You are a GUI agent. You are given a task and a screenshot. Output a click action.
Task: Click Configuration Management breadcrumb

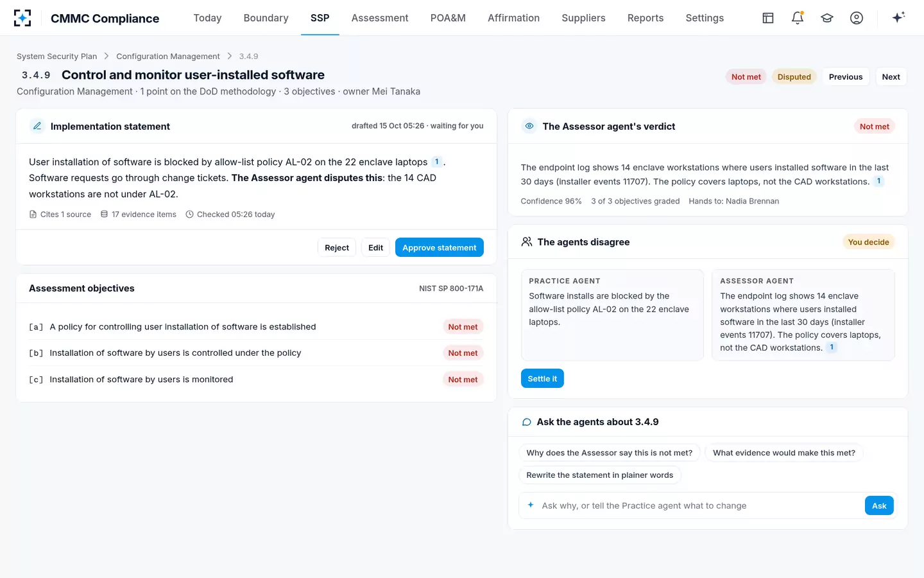(x=168, y=57)
